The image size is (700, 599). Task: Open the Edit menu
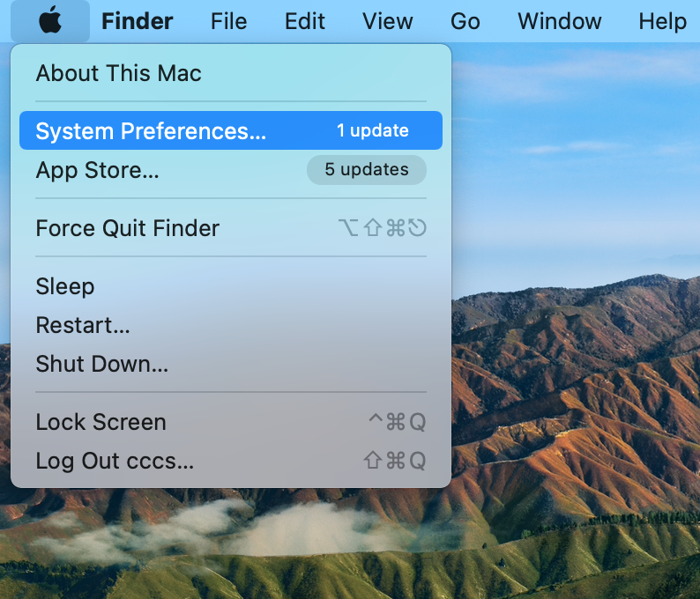coord(305,21)
